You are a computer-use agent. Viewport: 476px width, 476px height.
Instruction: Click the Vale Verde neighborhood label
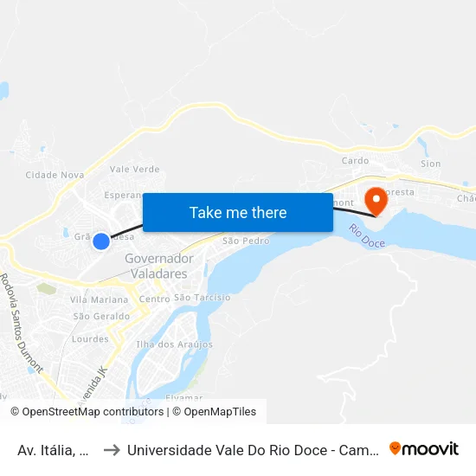tap(134, 169)
